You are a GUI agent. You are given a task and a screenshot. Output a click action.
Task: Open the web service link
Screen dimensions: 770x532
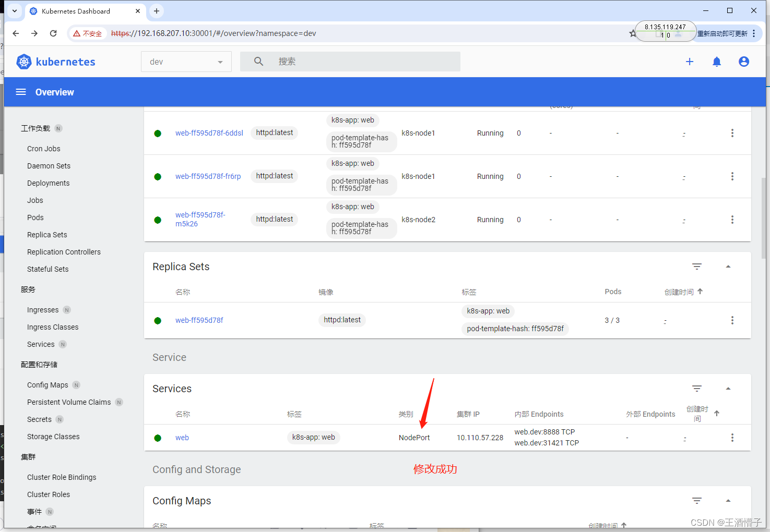pos(182,438)
